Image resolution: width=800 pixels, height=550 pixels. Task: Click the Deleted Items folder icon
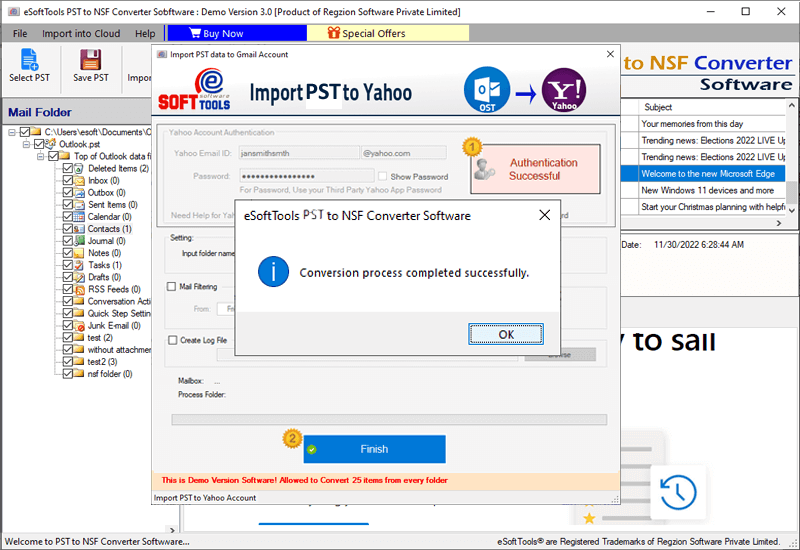pyautogui.click(x=79, y=168)
